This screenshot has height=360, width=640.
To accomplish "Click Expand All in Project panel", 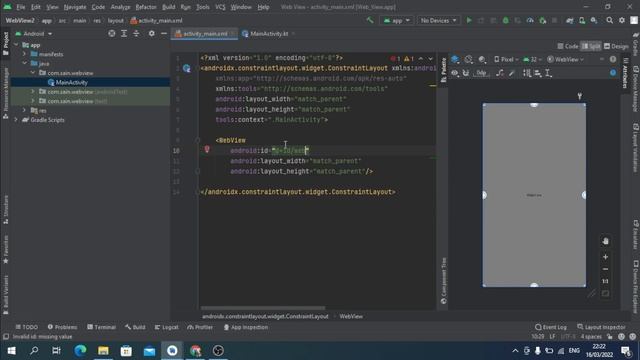I will pyautogui.click(x=124, y=33).
